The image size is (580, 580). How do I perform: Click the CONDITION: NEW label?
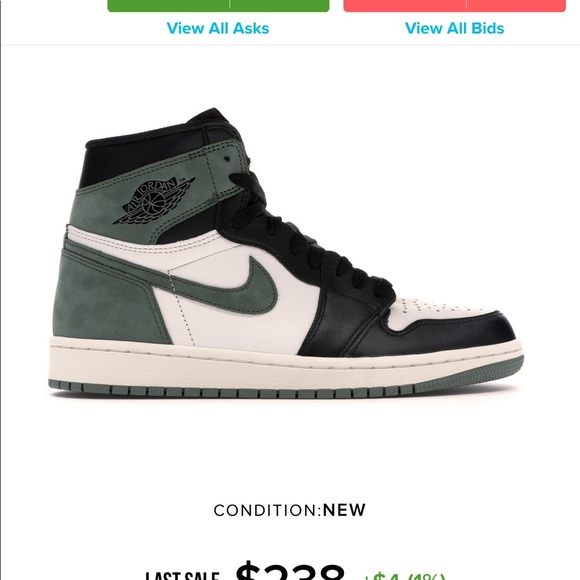tap(290, 510)
